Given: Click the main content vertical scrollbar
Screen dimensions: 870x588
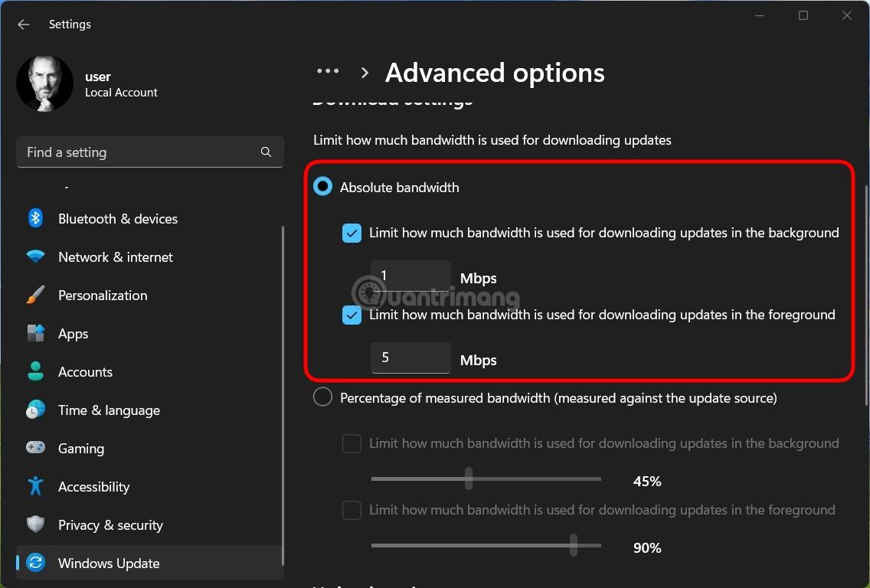Looking at the screenshot, I should 866,295.
